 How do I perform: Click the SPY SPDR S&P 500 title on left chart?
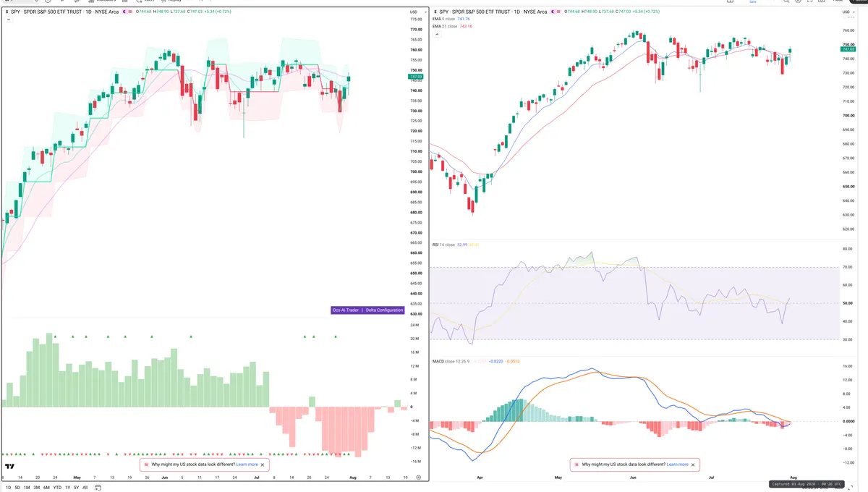tap(64, 12)
